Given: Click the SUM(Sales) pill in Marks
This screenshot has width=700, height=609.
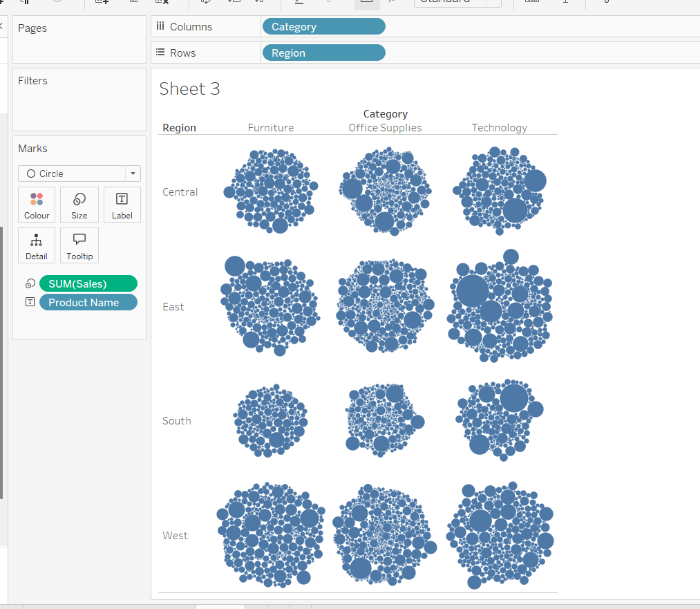Looking at the screenshot, I should [88, 284].
